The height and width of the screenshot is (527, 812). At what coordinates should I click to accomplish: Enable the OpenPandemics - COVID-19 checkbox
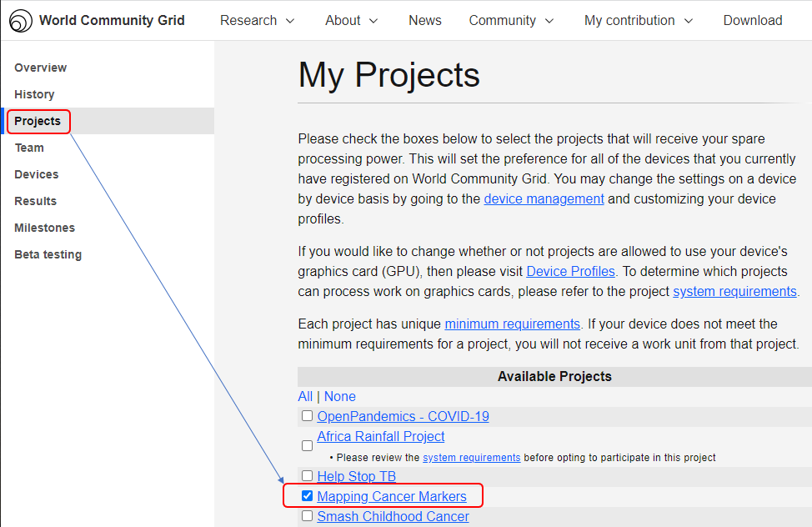point(308,416)
